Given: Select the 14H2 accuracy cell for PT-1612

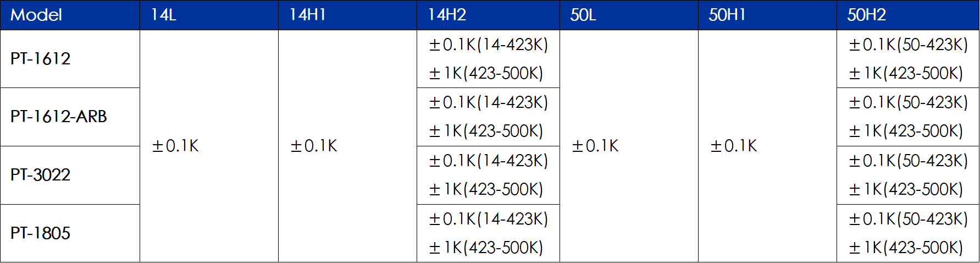Looking at the screenshot, I should pos(488,59).
